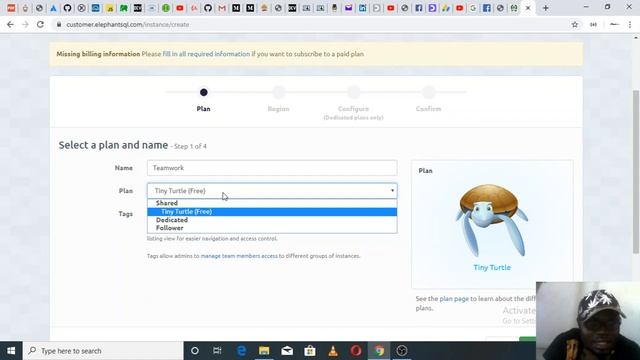
Task: Launch Microsoft Edge from the taskbar
Action: coord(241,351)
